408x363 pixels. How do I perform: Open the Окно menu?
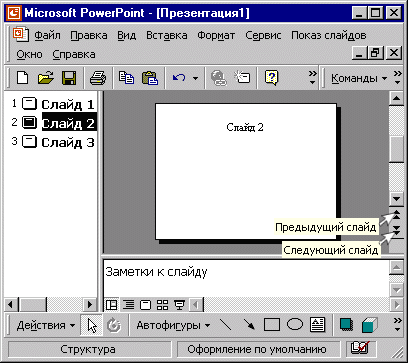tap(29, 54)
